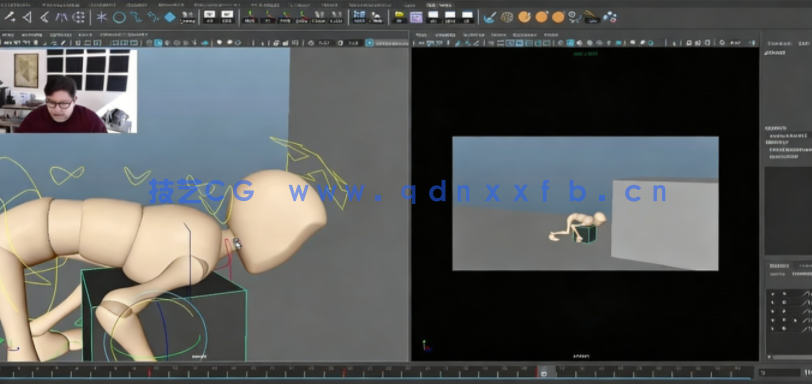Select the blue grid table shelf icon
This screenshot has height=384, width=812.
pos(359,17)
